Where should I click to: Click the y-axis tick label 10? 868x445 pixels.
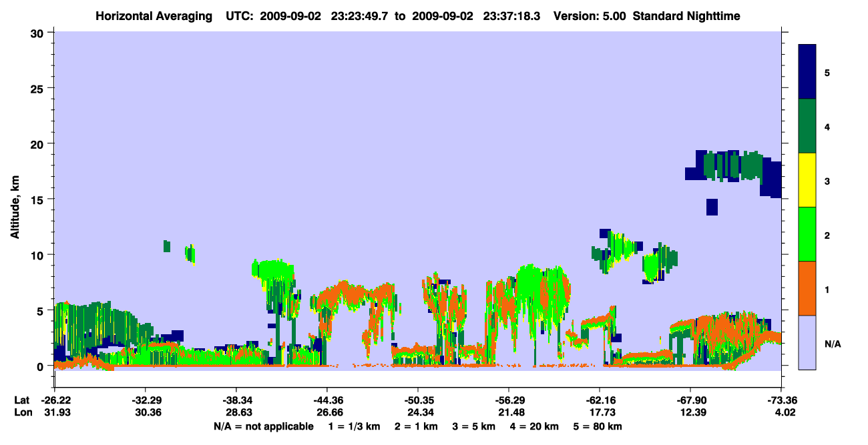point(38,255)
